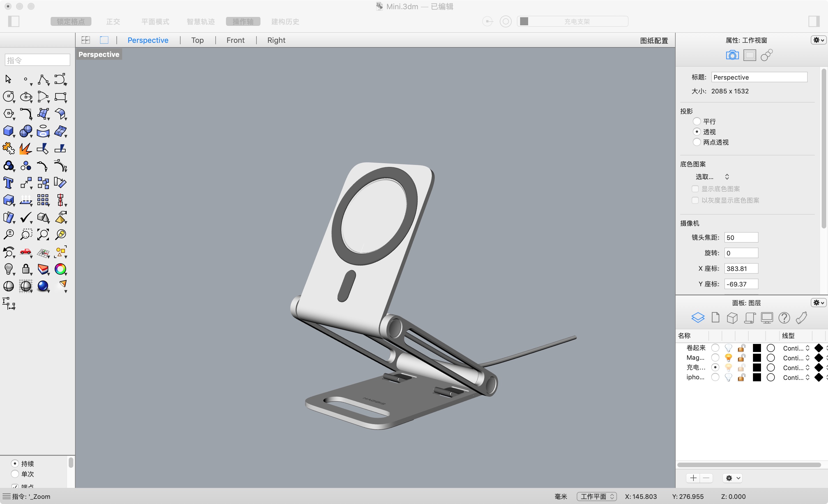
Task: Switch to the Front viewport tab
Action: click(235, 40)
